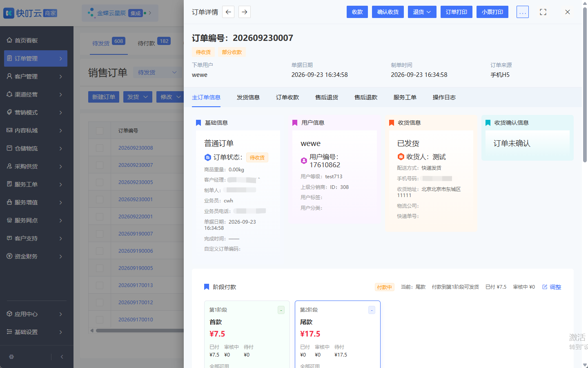
Task: Click the order detail vertical scrollbar
Action: coord(585,86)
